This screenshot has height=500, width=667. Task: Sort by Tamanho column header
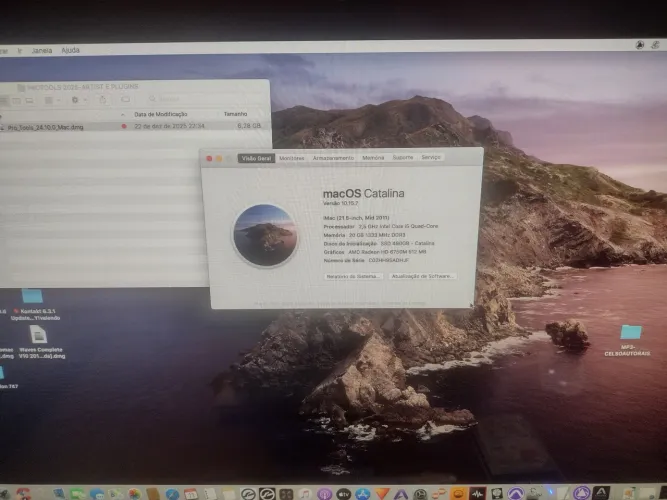(235, 114)
